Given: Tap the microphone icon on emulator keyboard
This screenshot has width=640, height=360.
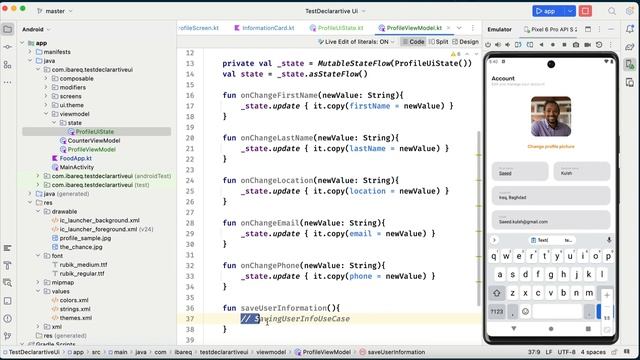Looking at the screenshot, I should [x=609, y=240].
